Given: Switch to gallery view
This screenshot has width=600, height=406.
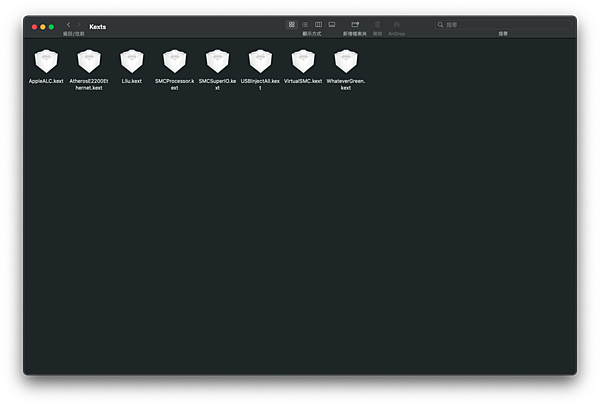Looking at the screenshot, I should tap(332, 24).
